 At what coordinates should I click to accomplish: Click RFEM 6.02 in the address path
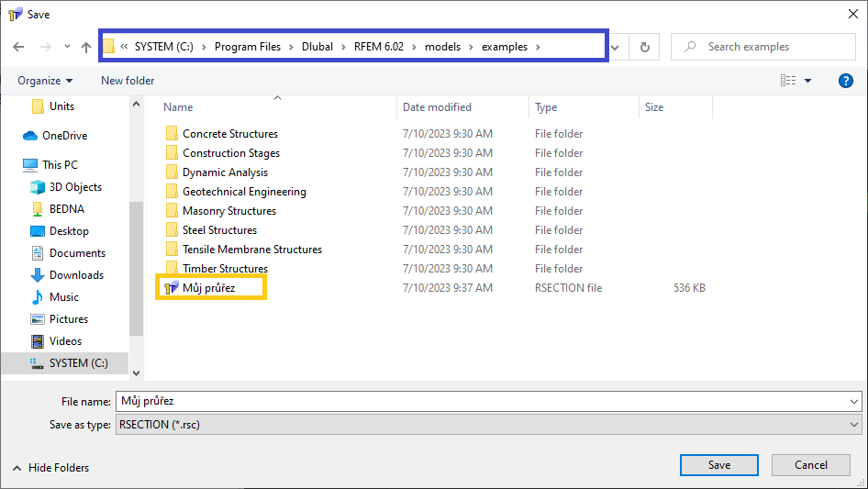coord(379,47)
